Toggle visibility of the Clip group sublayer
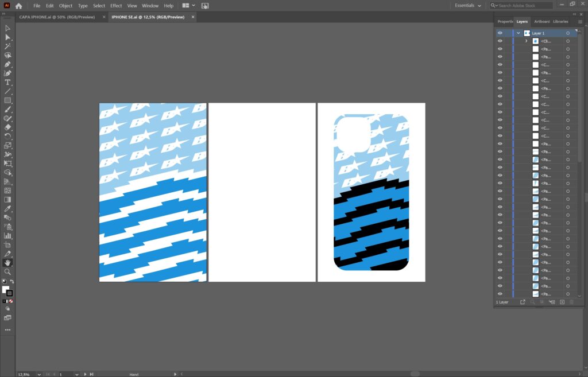The height and width of the screenshot is (377, 588). point(500,41)
